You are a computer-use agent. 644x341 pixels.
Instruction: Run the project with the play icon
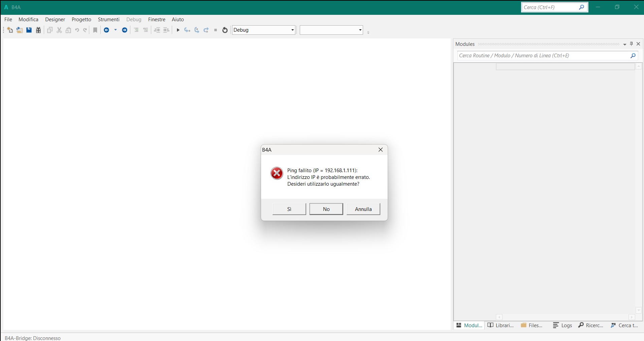tap(178, 30)
